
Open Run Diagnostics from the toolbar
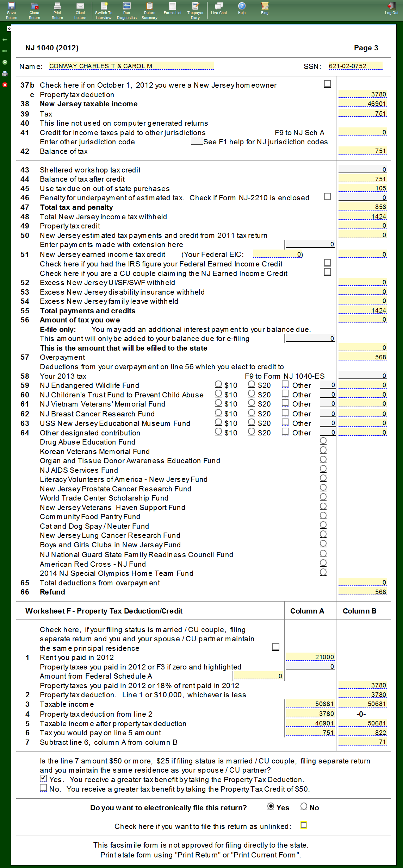pos(126,11)
